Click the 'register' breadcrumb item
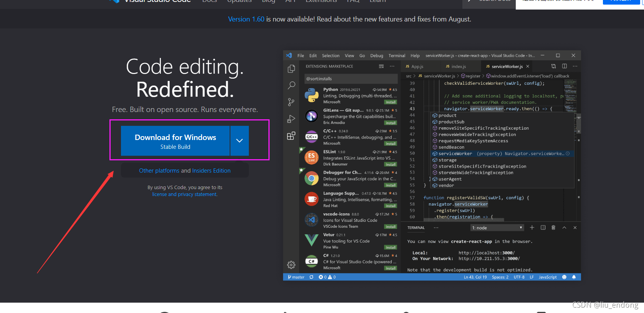This screenshot has width=644, height=313. 471,76
